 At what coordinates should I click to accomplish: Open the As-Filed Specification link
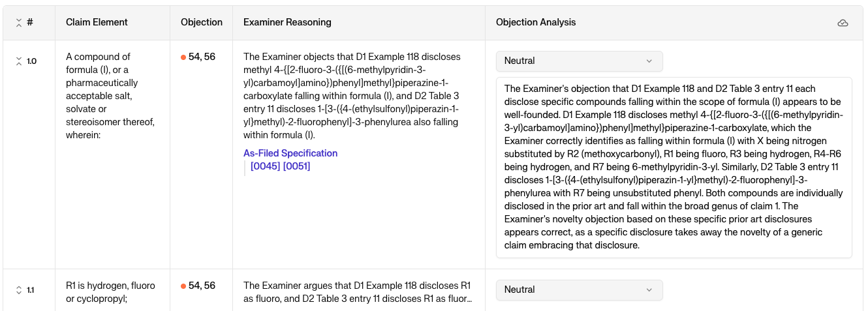(x=290, y=153)
